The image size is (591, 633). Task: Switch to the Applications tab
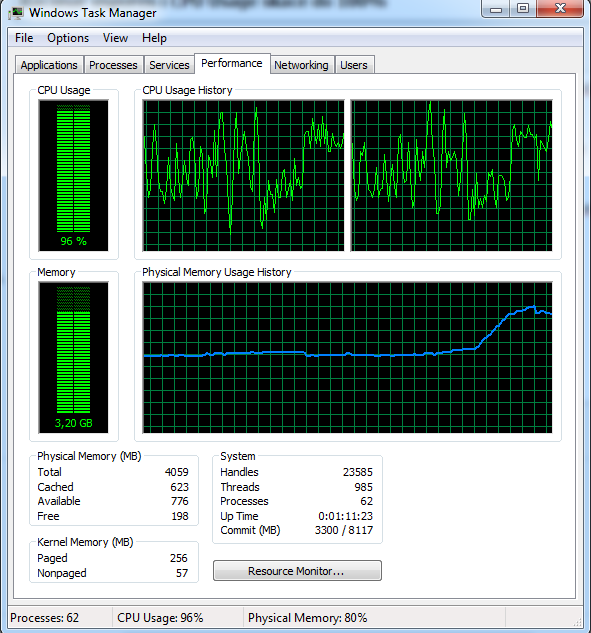(x=49, y=65)
